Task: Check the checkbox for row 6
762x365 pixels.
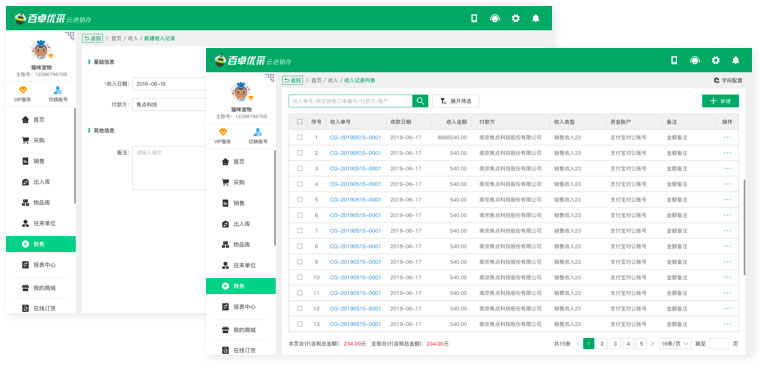Action: click(x=299, y=215)
